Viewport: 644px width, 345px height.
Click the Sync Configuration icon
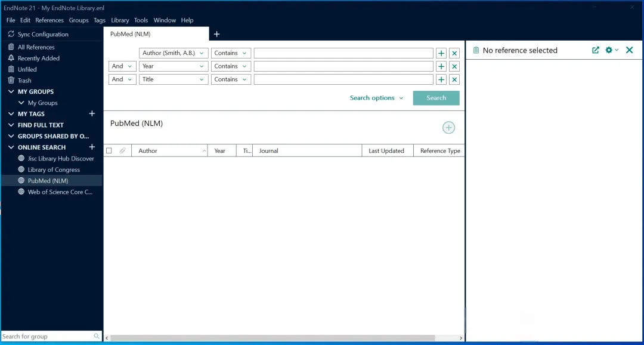[x=11, y=34]
